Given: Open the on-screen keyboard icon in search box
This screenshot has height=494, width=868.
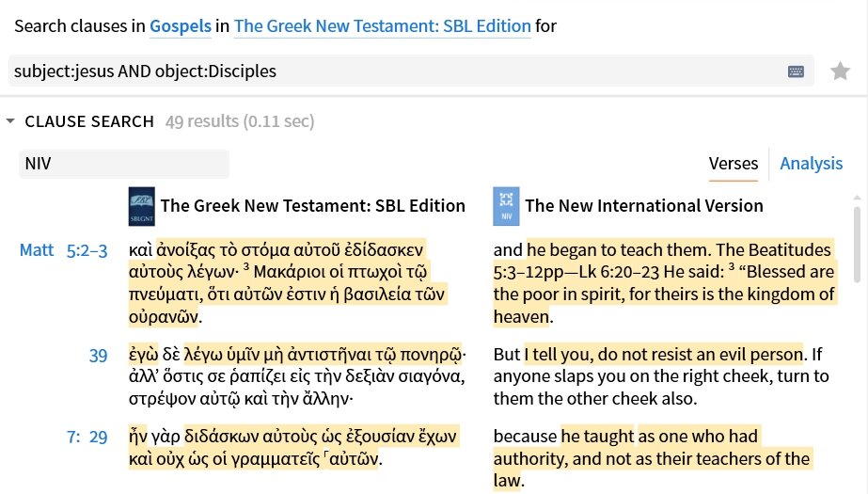Looking at the screenshot, I should click(796, 72).
